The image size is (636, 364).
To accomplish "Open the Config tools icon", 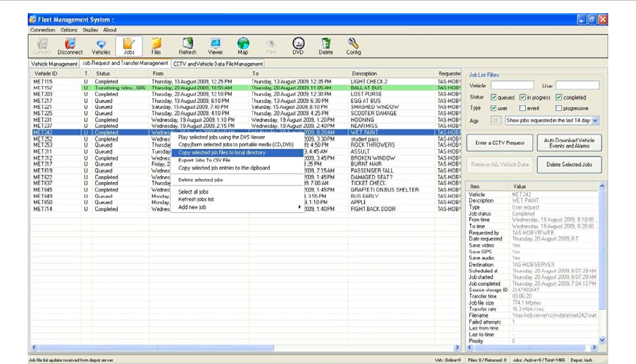I will (x=353, y=47).
